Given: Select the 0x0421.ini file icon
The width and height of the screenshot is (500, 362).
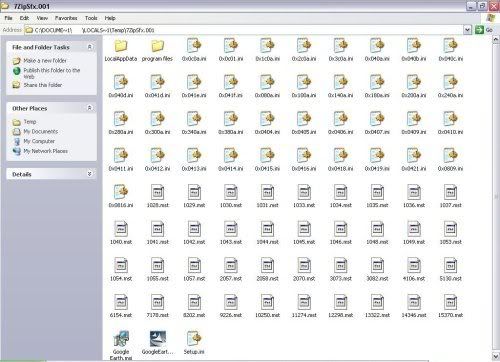Looking at the screenshot, I should pyautogui.click(x=414, y=156).
